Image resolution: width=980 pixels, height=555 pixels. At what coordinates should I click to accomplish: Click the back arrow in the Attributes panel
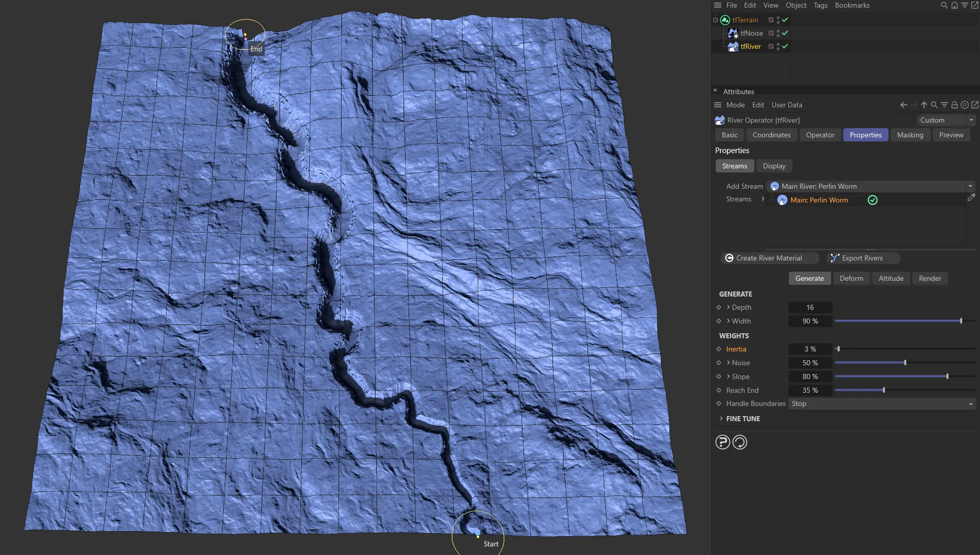click(x=903, y=105)
